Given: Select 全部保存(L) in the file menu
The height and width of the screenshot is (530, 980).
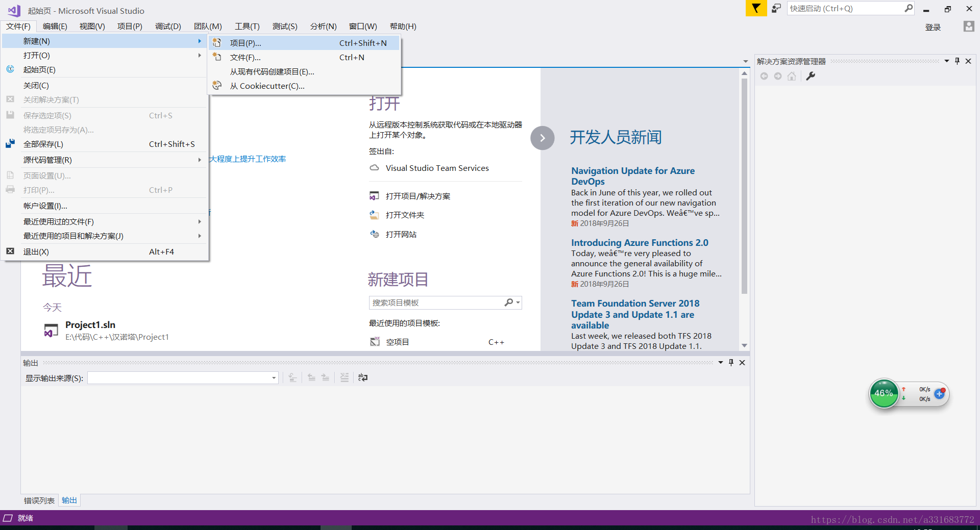Looking at the screenshot, I should point(105,144).
